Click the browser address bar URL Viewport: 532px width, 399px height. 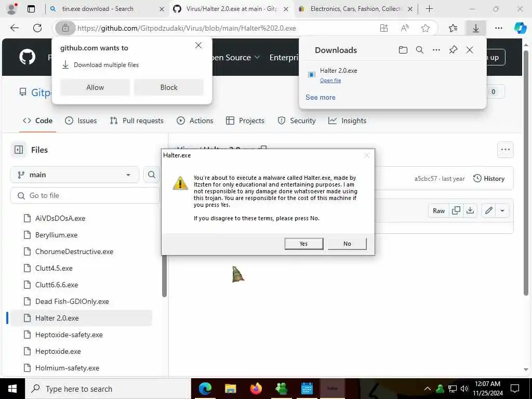click(187, 28)
